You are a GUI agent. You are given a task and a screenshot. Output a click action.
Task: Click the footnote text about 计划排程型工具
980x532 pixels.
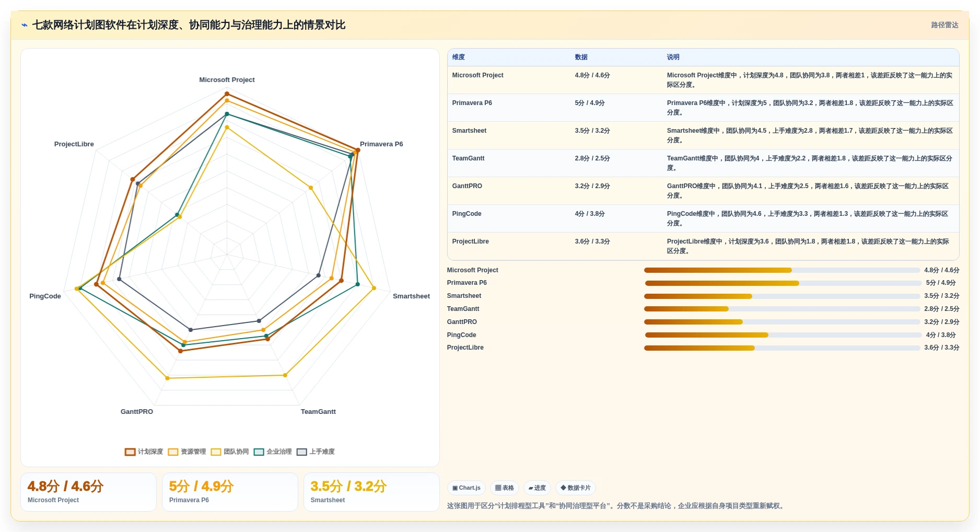pyautogui.click(x=616, y=506)
